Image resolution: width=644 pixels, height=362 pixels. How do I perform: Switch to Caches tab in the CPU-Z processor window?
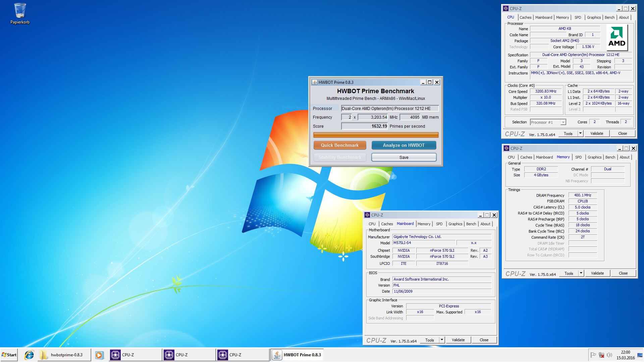[526, 17]
